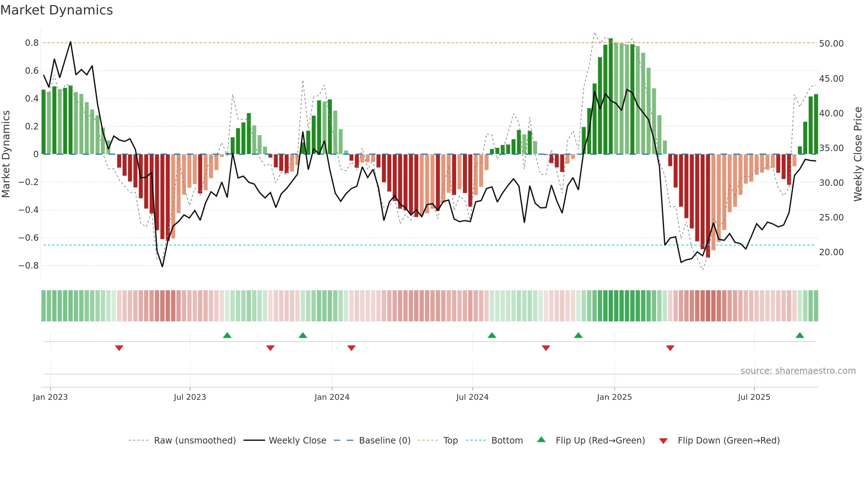
Task: Click the Bottom legend entry
Action: point(494,440)
